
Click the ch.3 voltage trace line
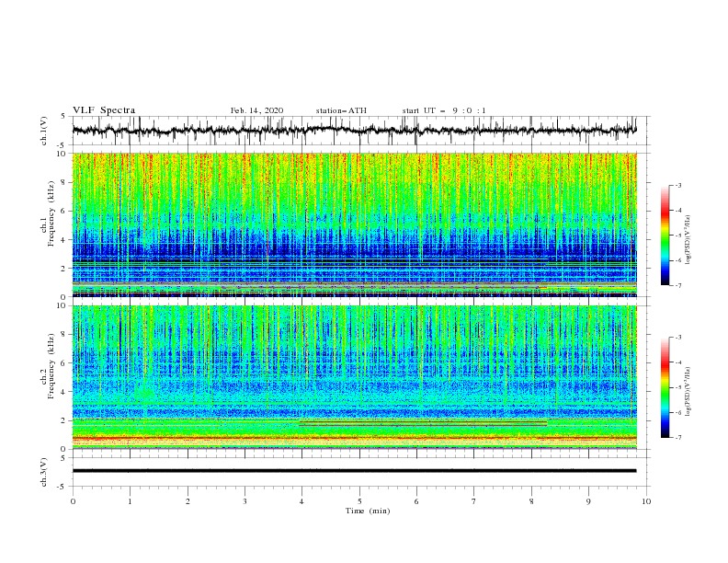coord(354,471)
